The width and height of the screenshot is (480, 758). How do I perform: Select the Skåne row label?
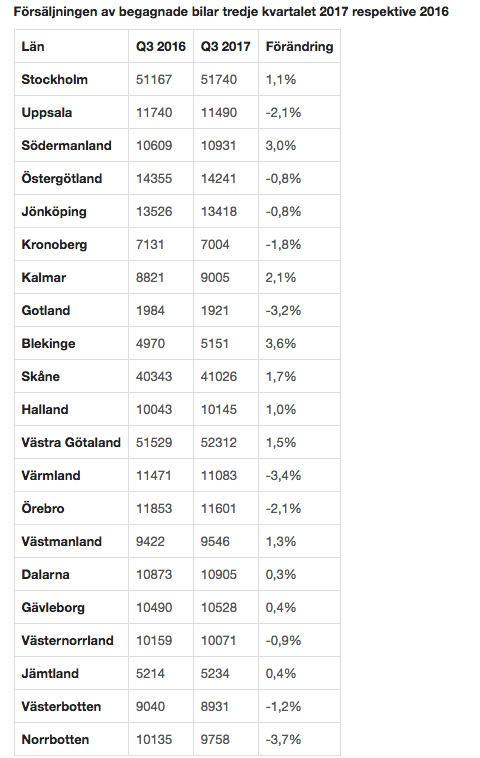(x=41, y=376)
